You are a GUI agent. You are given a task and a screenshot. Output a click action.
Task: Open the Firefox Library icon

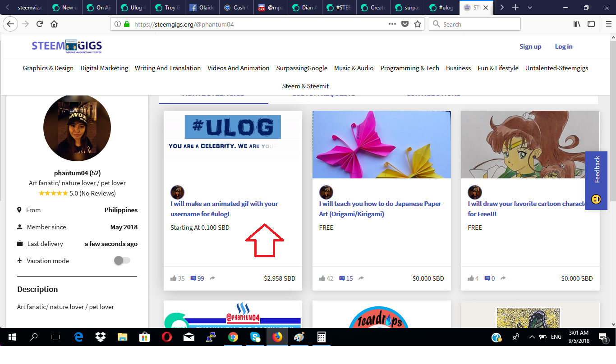tap(577, 24)
